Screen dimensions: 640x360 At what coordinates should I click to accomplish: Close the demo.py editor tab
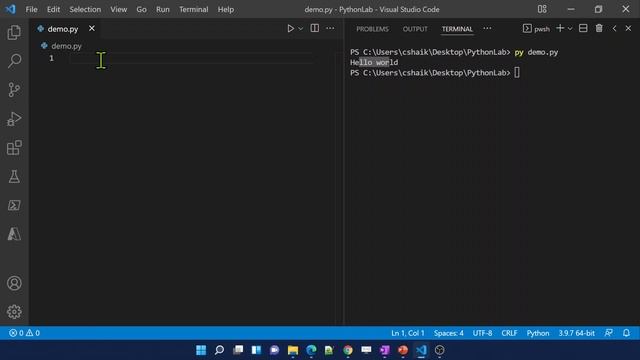click(x=92, y=28)
